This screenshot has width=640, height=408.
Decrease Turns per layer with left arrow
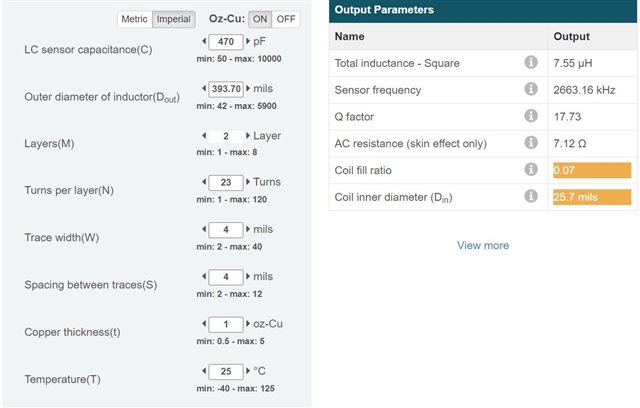(x=204, y=182)
